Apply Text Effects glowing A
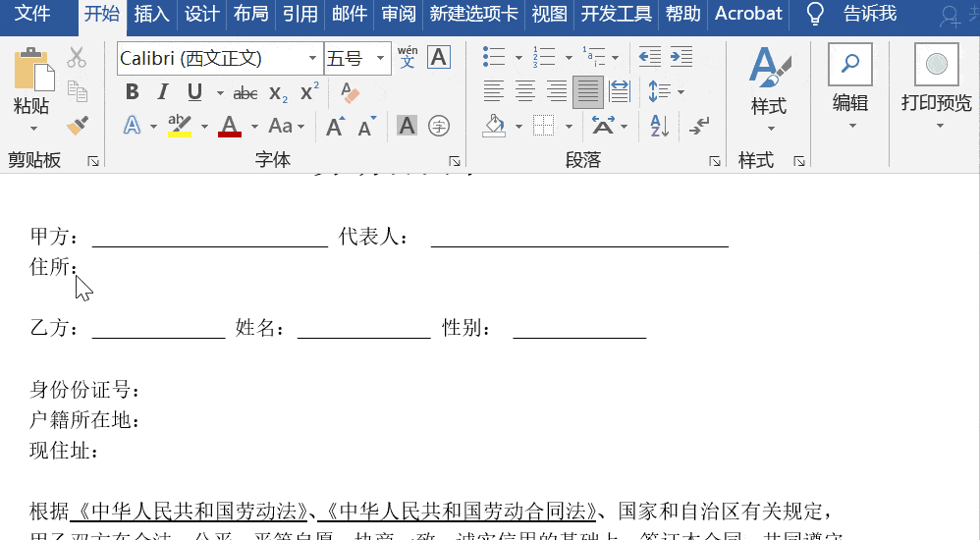980x540 pixels. coord(132,126)
